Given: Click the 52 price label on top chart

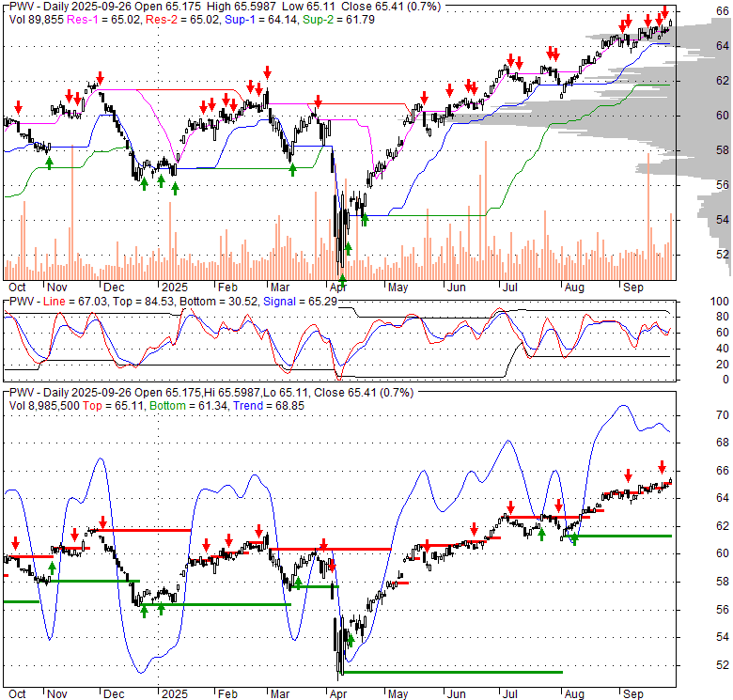Looking at the screenshot, I should click(x=723, y=255).
